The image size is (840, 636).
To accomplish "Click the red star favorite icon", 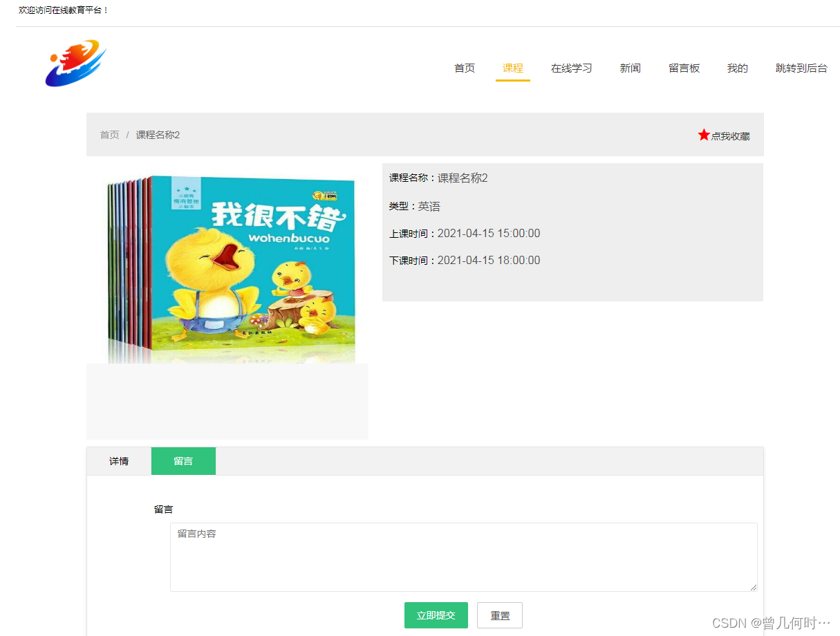I will (x=704, y=135).
